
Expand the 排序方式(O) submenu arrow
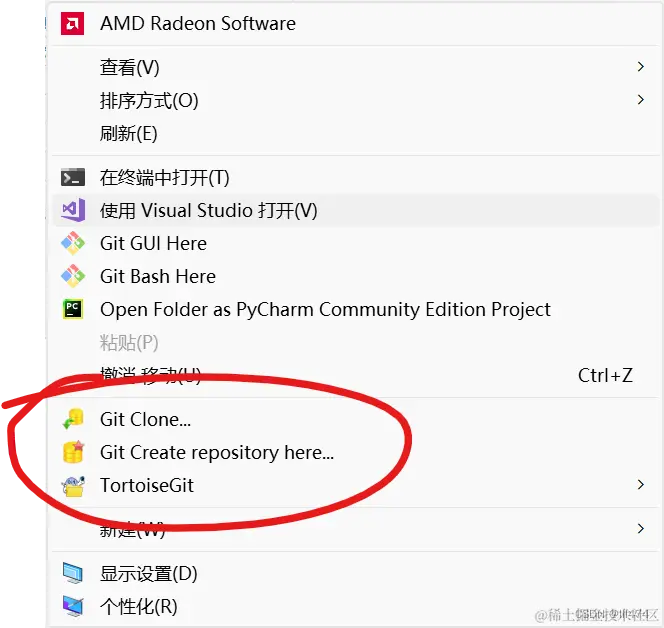(640, 100)
